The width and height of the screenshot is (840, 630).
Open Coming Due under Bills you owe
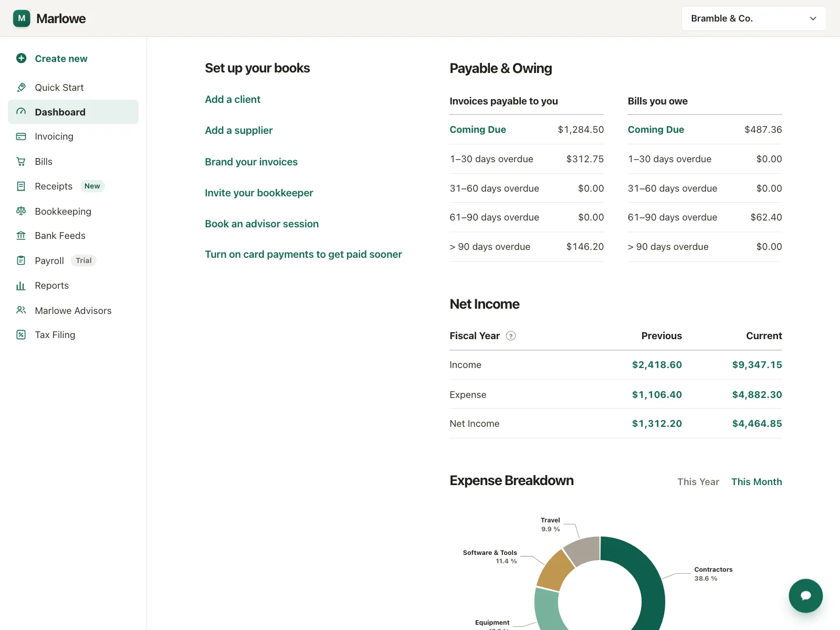[656, 129]
